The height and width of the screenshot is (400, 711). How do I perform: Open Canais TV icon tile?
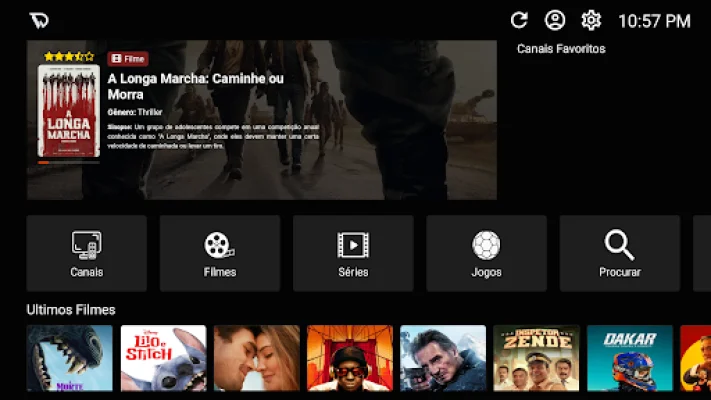(86, 253)
